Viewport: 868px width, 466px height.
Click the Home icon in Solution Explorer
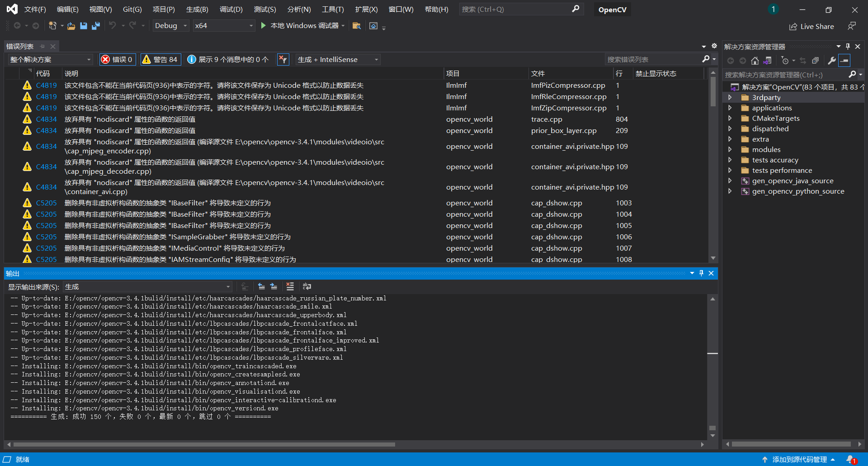[755, 60]
